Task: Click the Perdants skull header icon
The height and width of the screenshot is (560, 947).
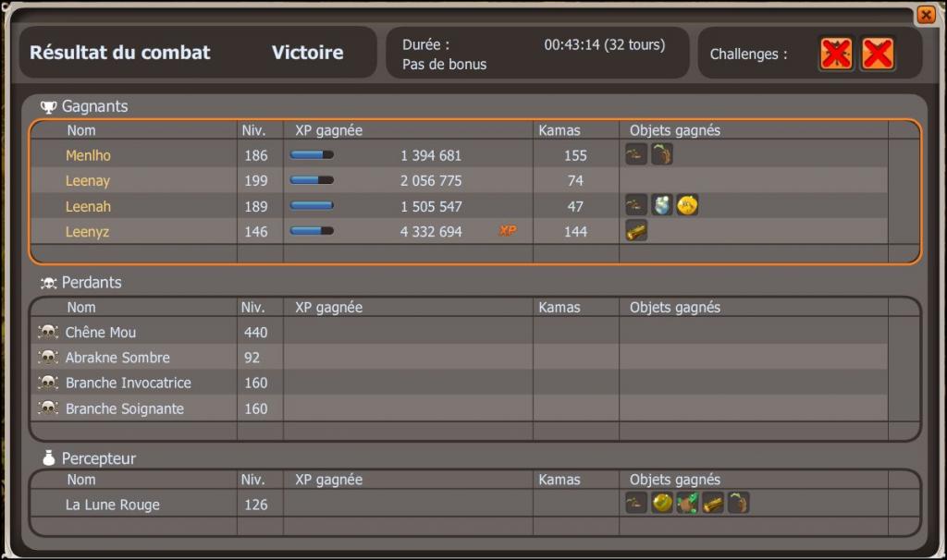Action: pyautogui.click(x=48, y=283)
